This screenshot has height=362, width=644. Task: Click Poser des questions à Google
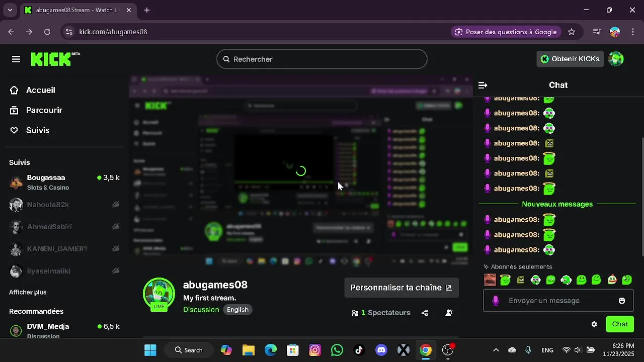pyautogui.click(x=506, y=32)
